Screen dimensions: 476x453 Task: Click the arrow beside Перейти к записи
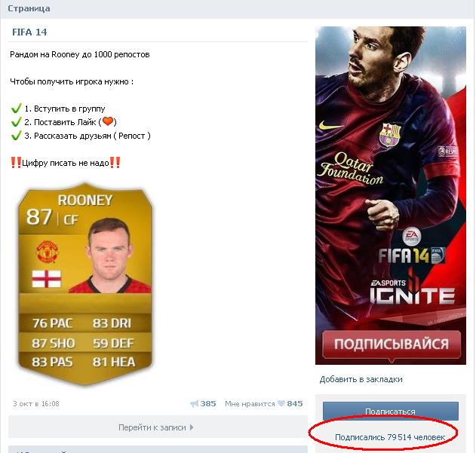click(192, 427)
